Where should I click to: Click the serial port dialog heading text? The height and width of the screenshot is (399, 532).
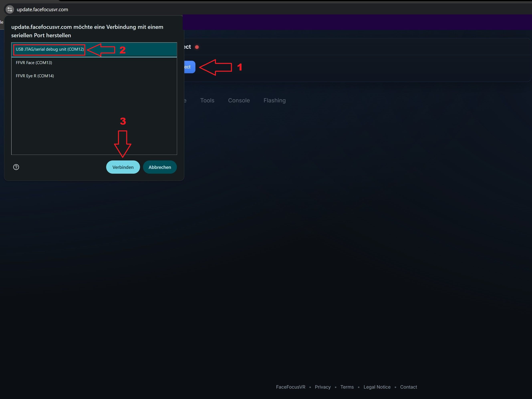click(x=87, y=31)
